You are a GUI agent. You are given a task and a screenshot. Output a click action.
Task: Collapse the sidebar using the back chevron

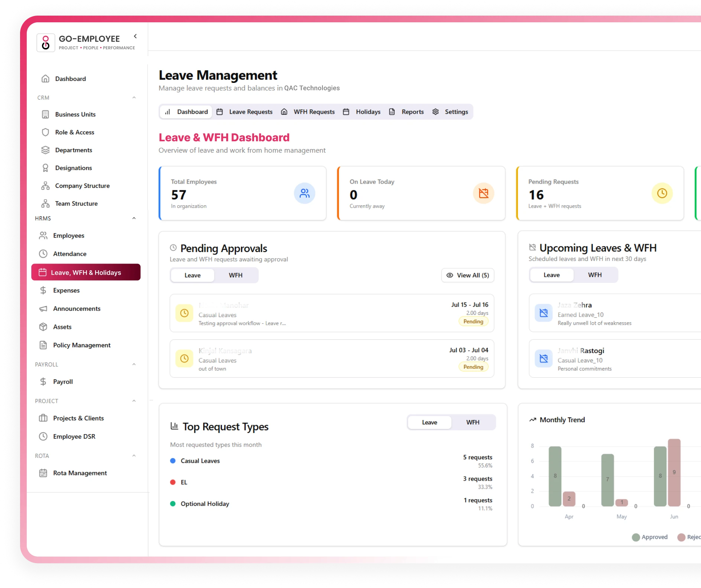[135, 36]
